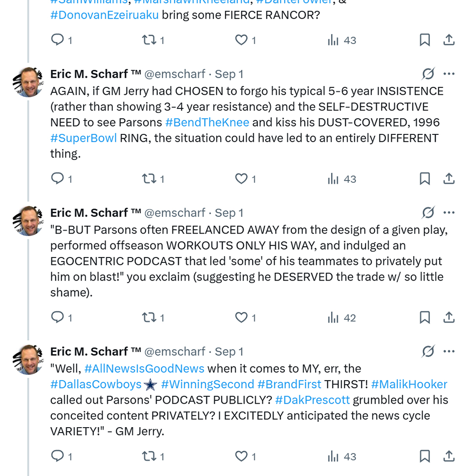Bookmark the AllNewsIsGoodNews tweet
469x476 pixels.
pyautogui.click(x=425, y=456)
